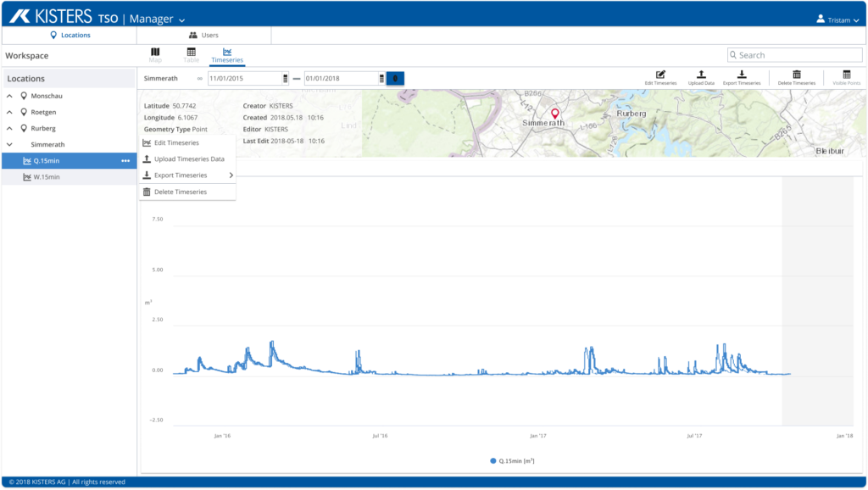Select the W.15min timeseries
The height and width of the screenshot is (490, 868).
[x=47, y=177]
